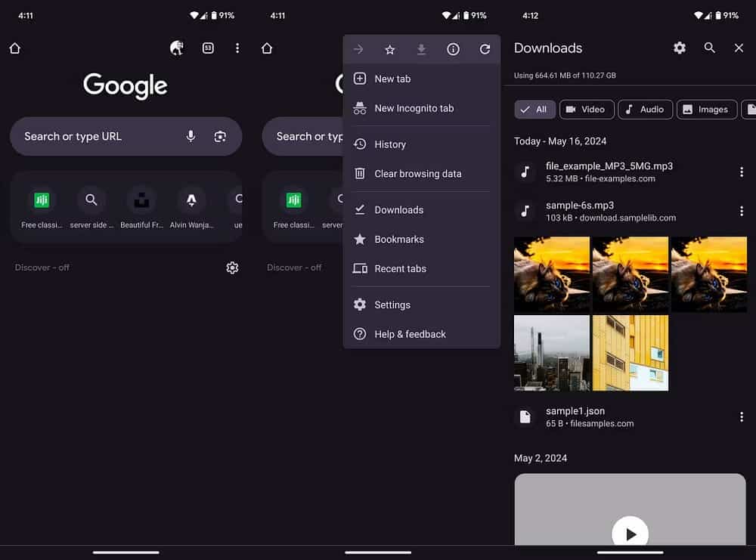The image size is (756, 560).
Task: Open options menu for sample1.json
Action: point(742,416)
